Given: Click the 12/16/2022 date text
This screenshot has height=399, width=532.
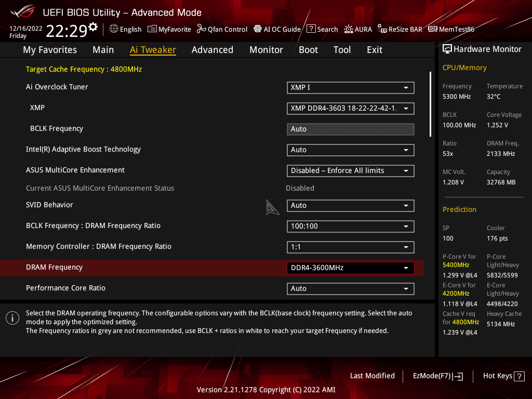Looking at the screenshot, I should click(26, 29).
